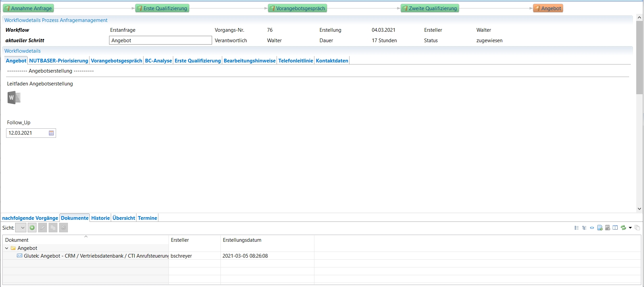Click the Leitfaden Angebotserstellung label

tap(40, 84)
